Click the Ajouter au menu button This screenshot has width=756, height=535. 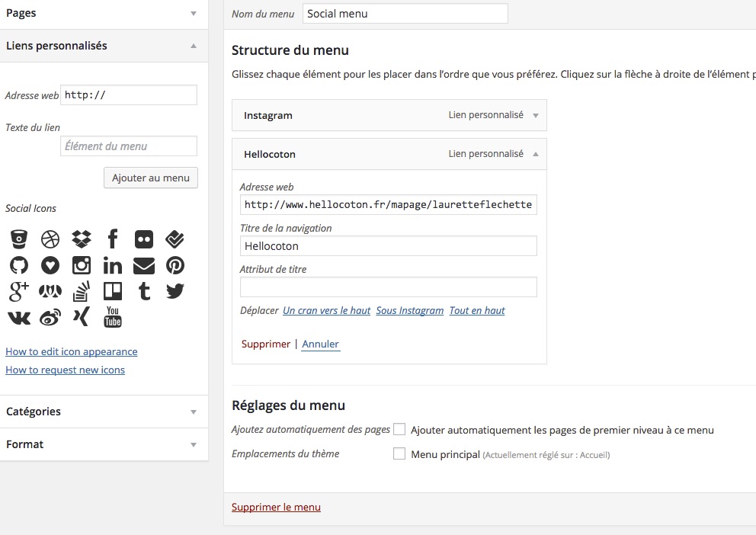point(151,178)
